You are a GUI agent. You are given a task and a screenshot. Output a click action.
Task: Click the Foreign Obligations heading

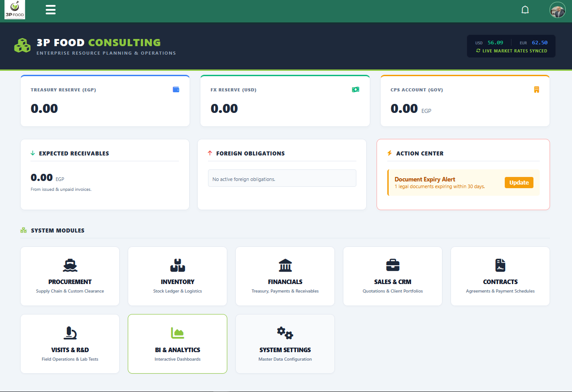(x=251, y=153)
